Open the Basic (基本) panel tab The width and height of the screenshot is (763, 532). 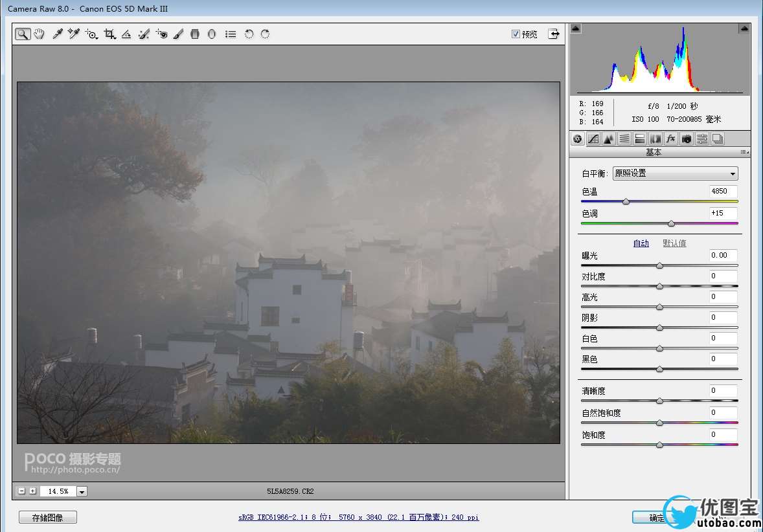pos(578,139)
